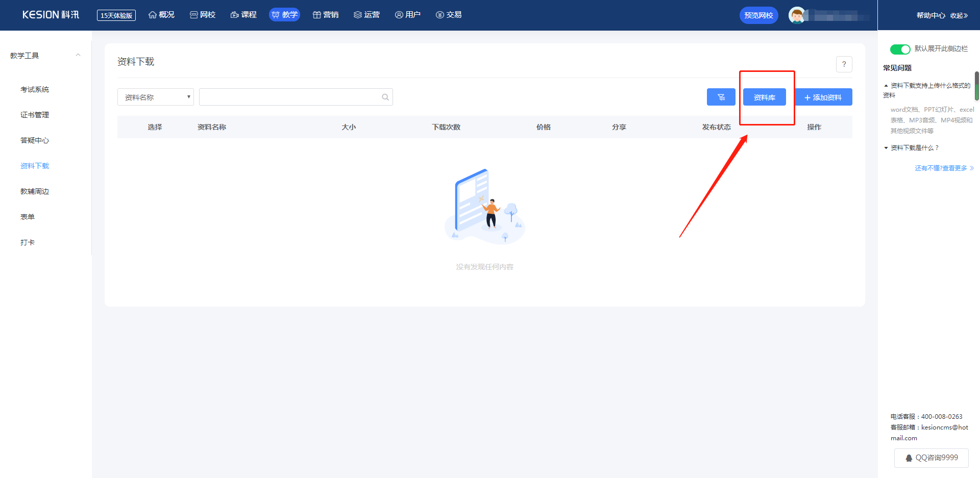Click the 15天体验版 trial badge

(116, 15)
